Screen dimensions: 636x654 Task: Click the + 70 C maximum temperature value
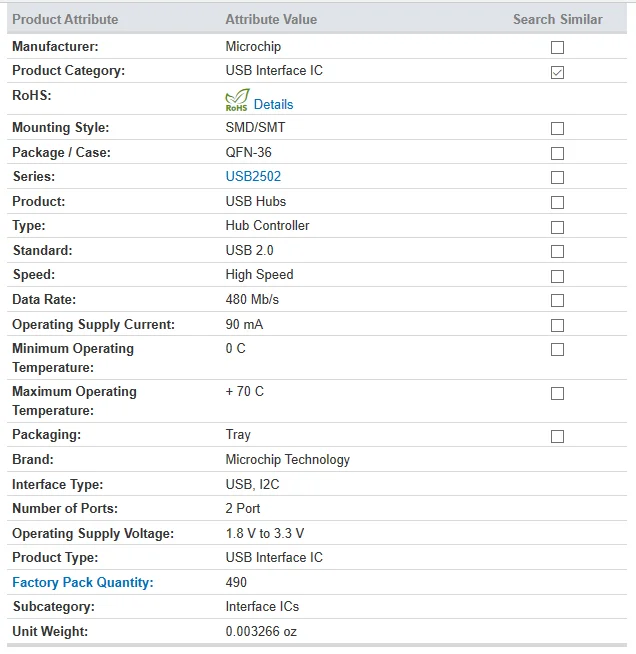click(244, 391)
